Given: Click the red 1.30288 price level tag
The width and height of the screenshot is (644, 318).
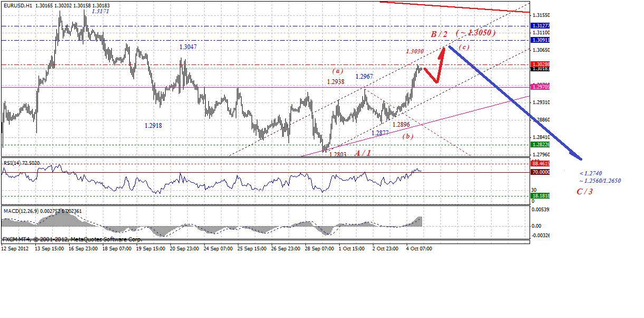Looking at the screenshot, I should pos(541,64).
